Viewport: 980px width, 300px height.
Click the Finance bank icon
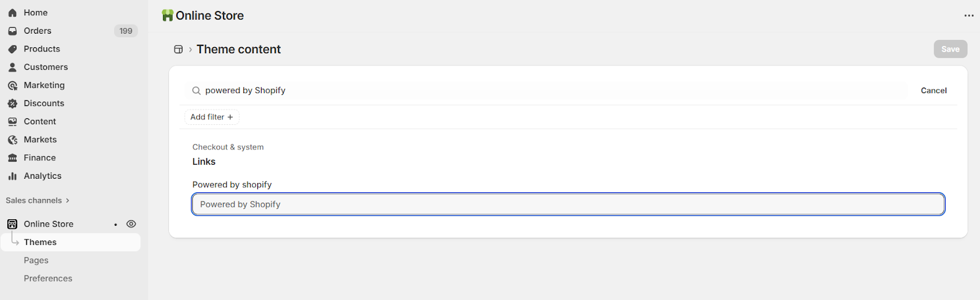12,158
